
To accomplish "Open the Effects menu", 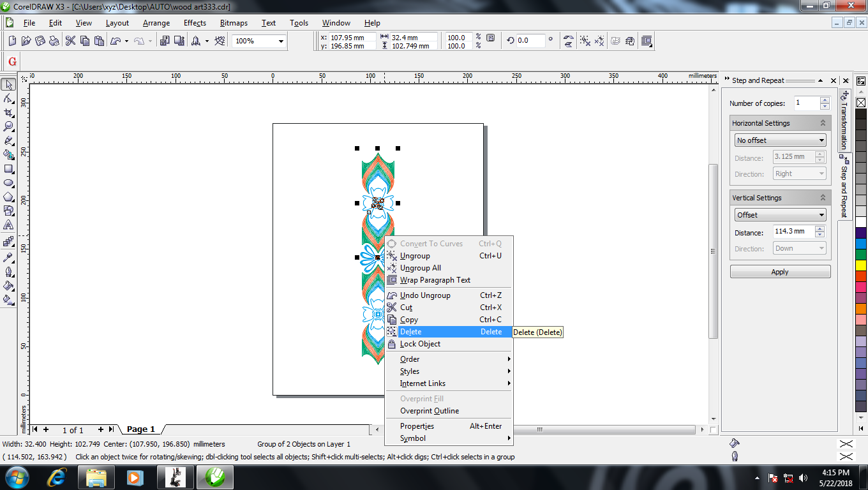I will click(195, 23).
